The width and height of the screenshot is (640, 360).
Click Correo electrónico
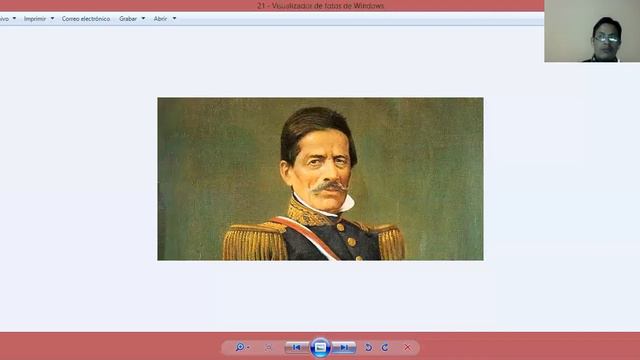[x=86, y=19]
